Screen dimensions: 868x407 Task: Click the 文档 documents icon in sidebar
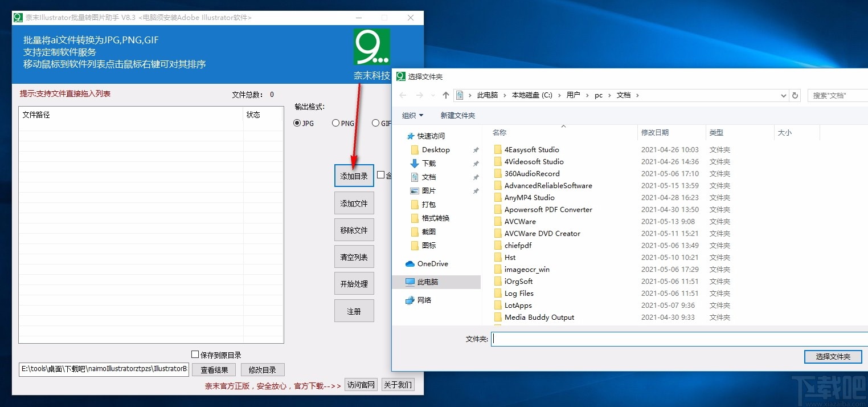point(415,177)
